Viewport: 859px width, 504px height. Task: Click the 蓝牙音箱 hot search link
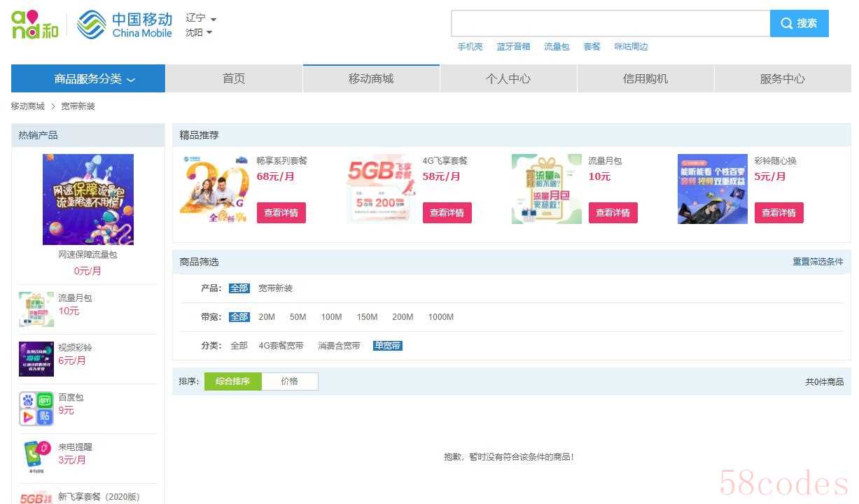(x=513, y=47)
